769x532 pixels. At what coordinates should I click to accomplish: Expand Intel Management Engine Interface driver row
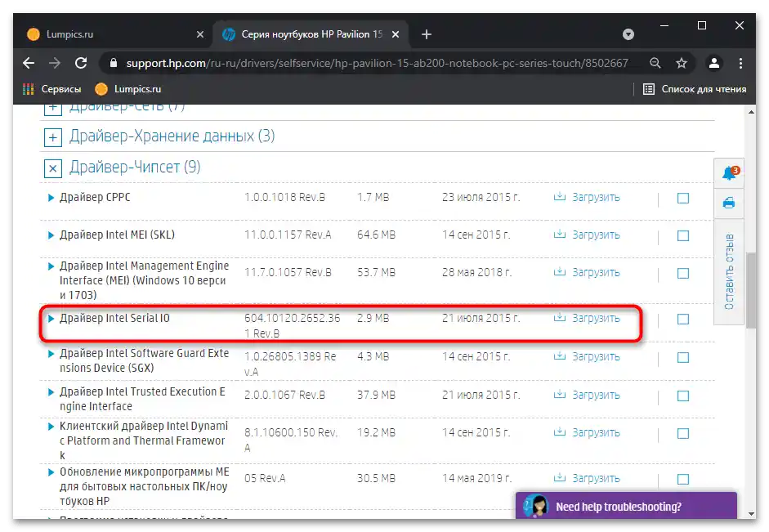tap(51, 266)
